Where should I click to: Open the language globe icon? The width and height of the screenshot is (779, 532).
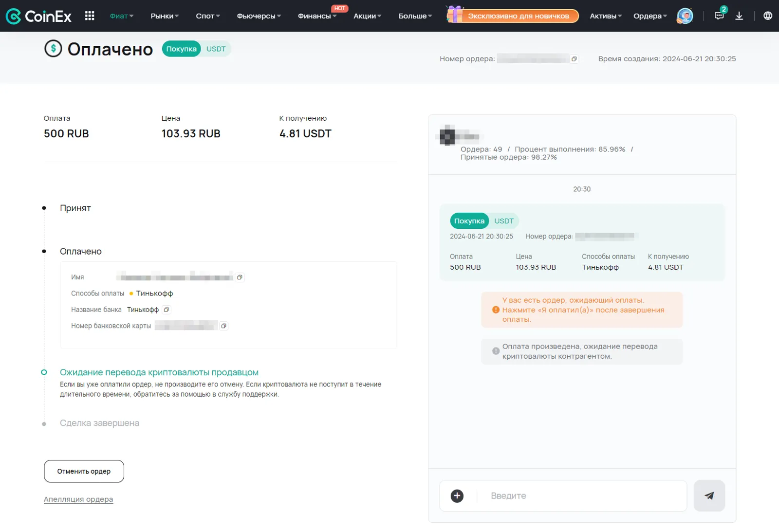click(x=768, y=16)
